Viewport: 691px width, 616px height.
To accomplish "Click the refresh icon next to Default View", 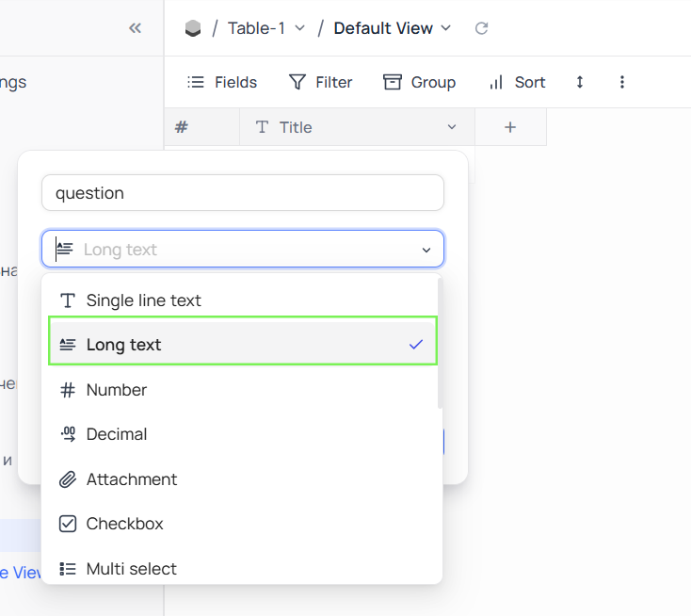I will pos(481,28).
